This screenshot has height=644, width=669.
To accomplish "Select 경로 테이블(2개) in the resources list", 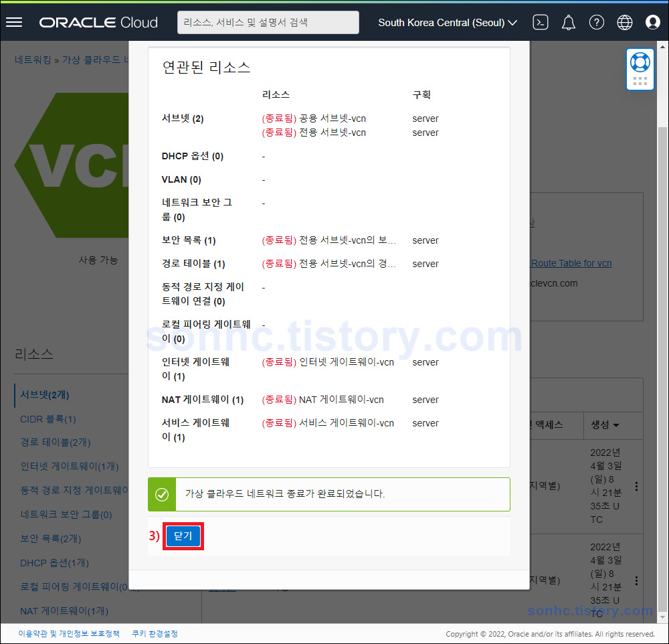I will point(56,442).
